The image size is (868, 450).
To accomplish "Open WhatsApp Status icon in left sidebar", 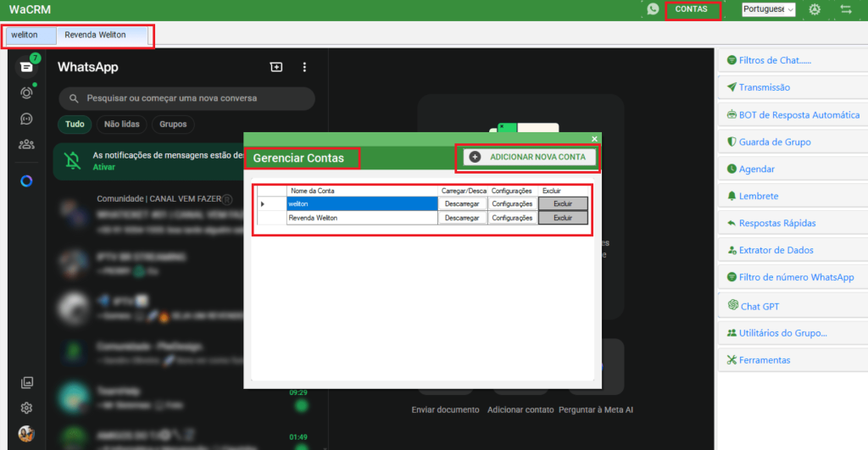I will [26, 92].
